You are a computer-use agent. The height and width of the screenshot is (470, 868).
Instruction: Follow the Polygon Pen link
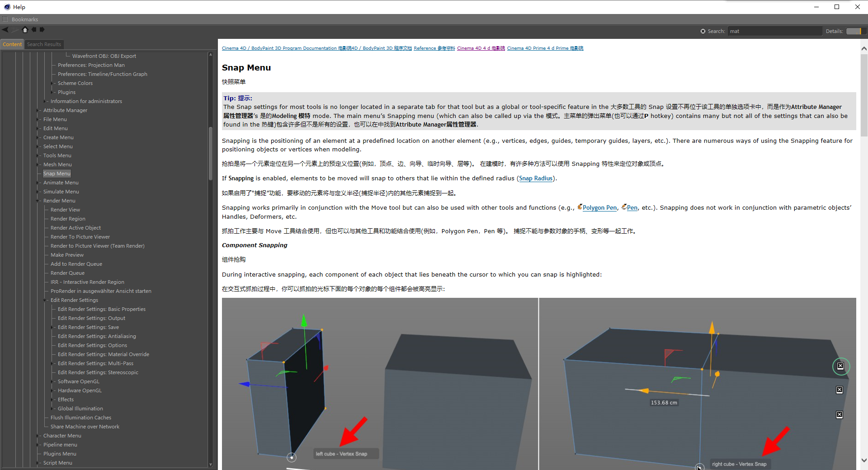pyautogui.click(x=599, y=208)
